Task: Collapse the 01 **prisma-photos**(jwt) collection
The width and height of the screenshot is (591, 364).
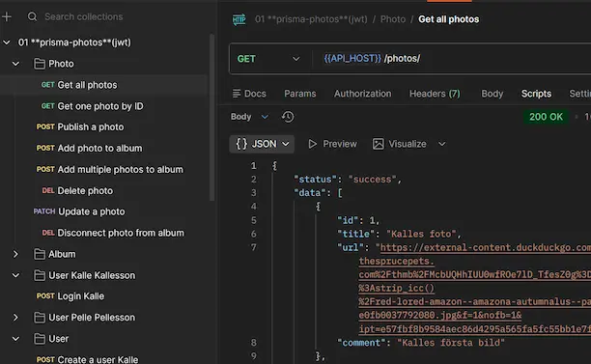Action: coord(7,42)
